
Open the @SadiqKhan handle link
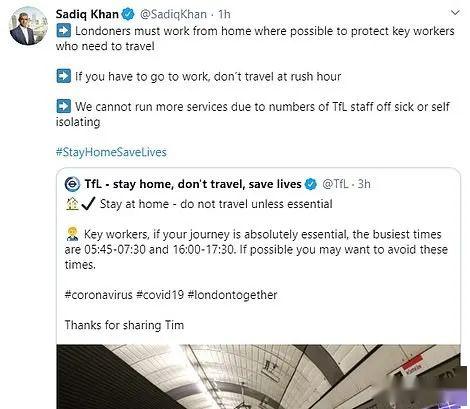(x=173, y=14)
